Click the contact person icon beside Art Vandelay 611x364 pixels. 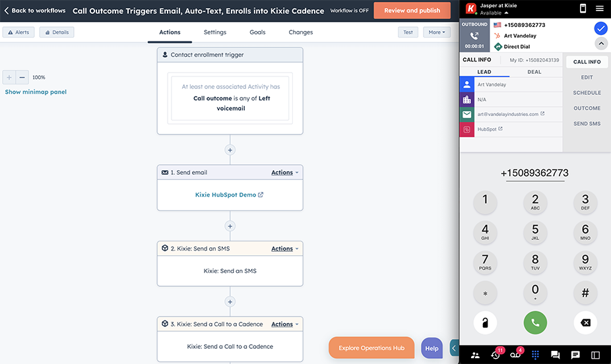pyautogui.click(x=466, y=84)
